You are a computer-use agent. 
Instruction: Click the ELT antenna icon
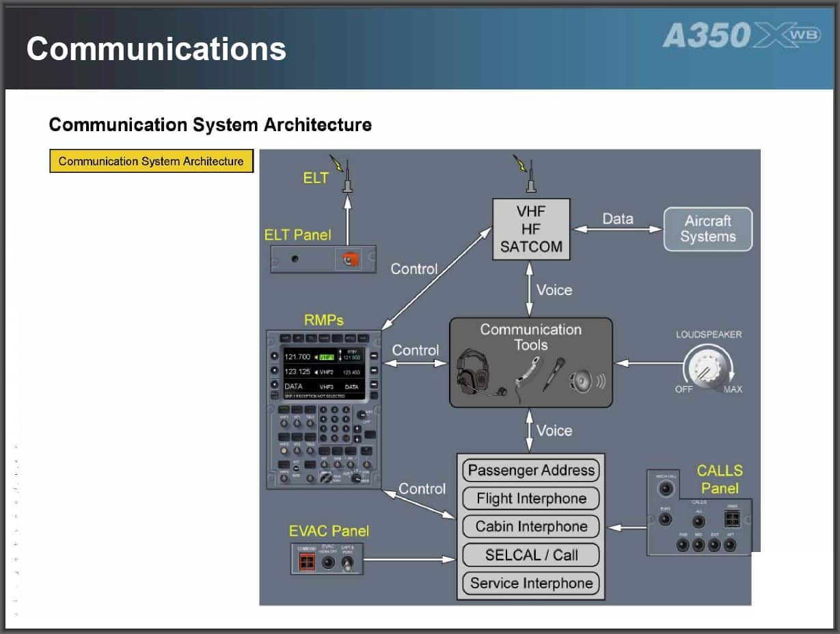coord(347,177)
